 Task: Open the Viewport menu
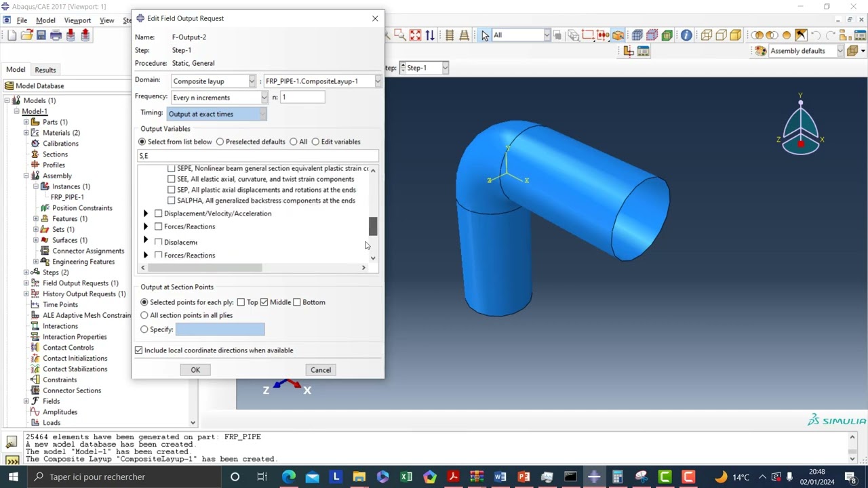click(77, 20)
